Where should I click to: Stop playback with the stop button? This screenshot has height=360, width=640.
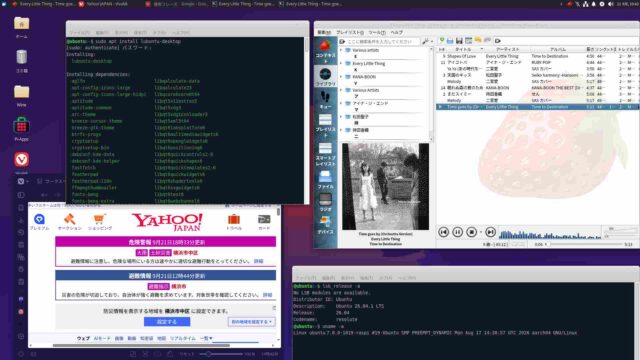[471, 232]
